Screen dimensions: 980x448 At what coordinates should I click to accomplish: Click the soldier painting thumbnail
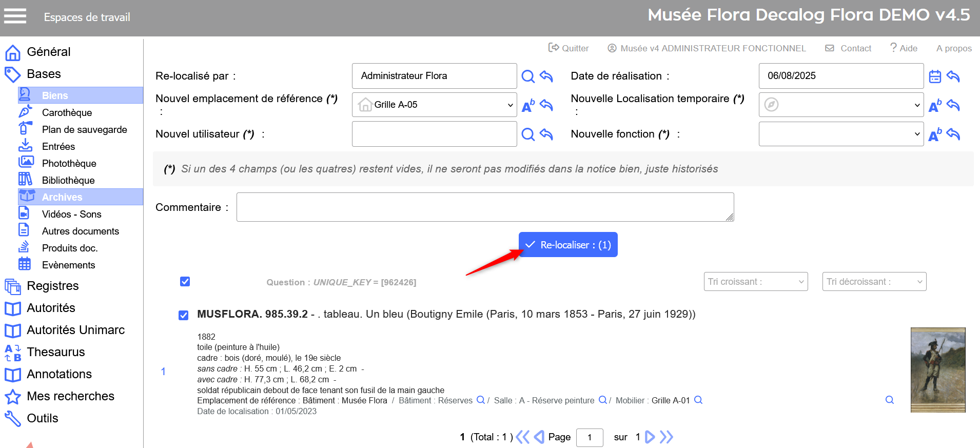pos(937,369)
